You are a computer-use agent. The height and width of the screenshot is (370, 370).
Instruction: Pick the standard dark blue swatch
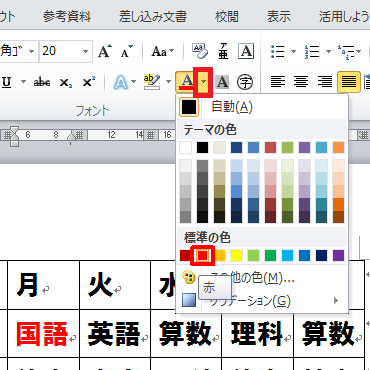click(322, 255)
